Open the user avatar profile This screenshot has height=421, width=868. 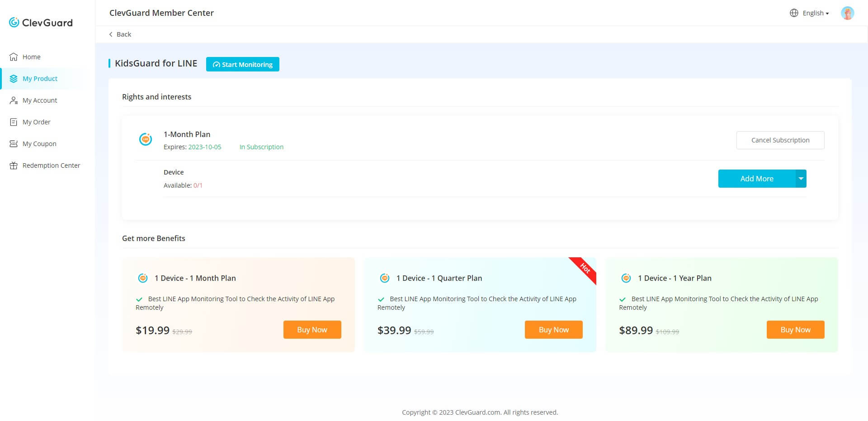coord(847,13)
